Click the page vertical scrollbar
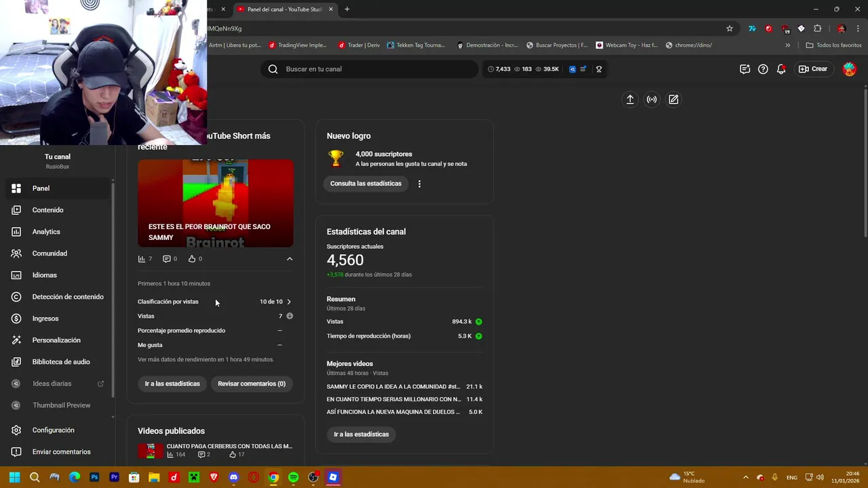Image resolution: width=868 pixels, height=488 pixels. coord(865,163)
